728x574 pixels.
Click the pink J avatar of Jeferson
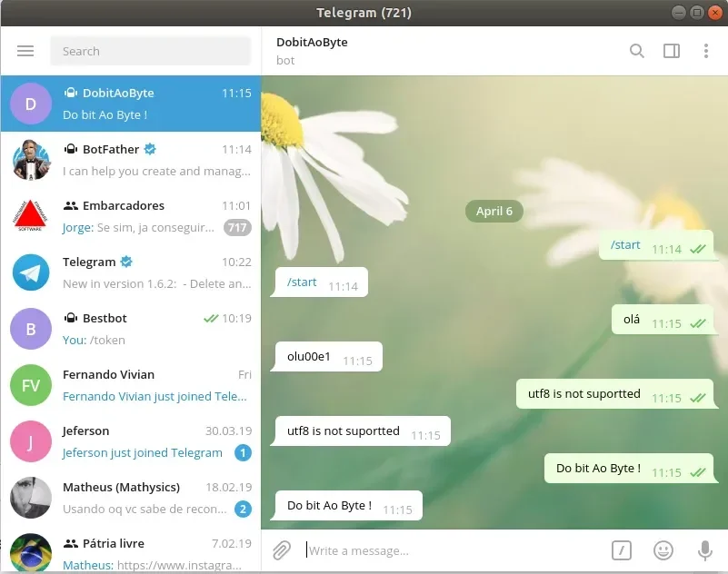(31, 441)
